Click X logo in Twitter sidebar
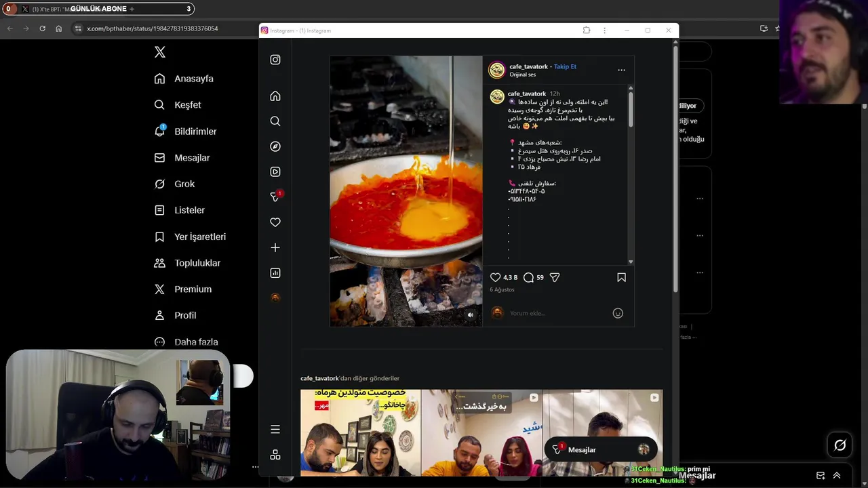 (x=160, y=52)
